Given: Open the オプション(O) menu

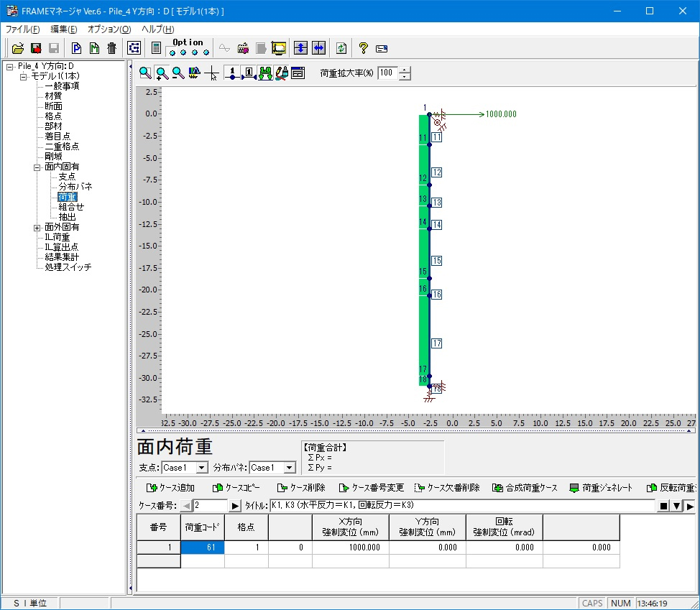Looking at the screenshot, I should [x=109, y=29].
